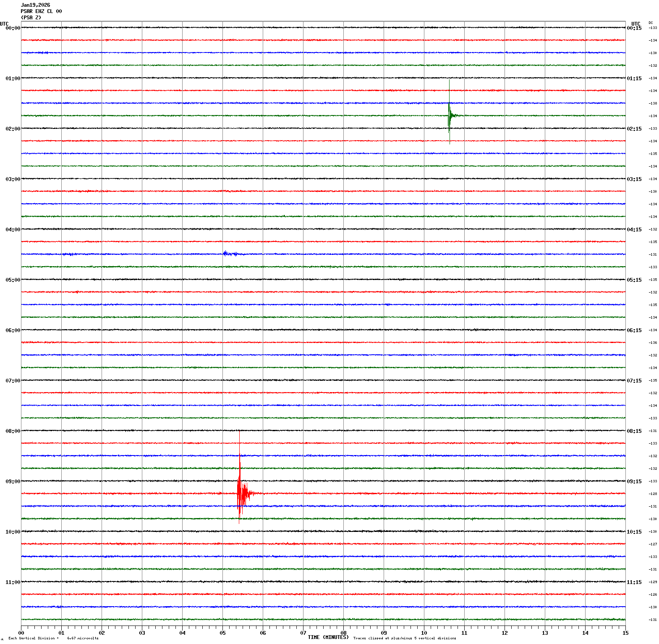Screen dimensions: 659x644
Task: Select the 00:00 UTC hour label on left
Action: [13, 28]
